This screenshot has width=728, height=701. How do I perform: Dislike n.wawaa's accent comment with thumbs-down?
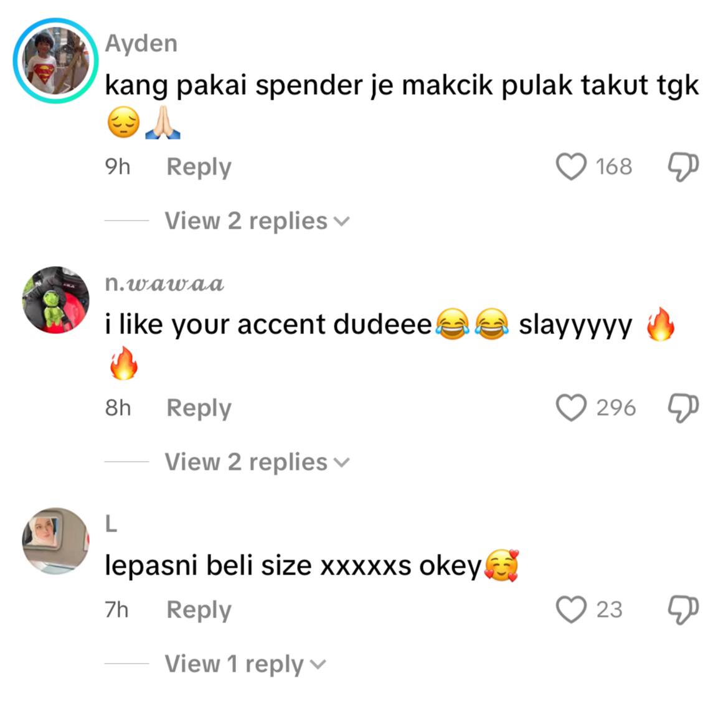pos(683,408)
